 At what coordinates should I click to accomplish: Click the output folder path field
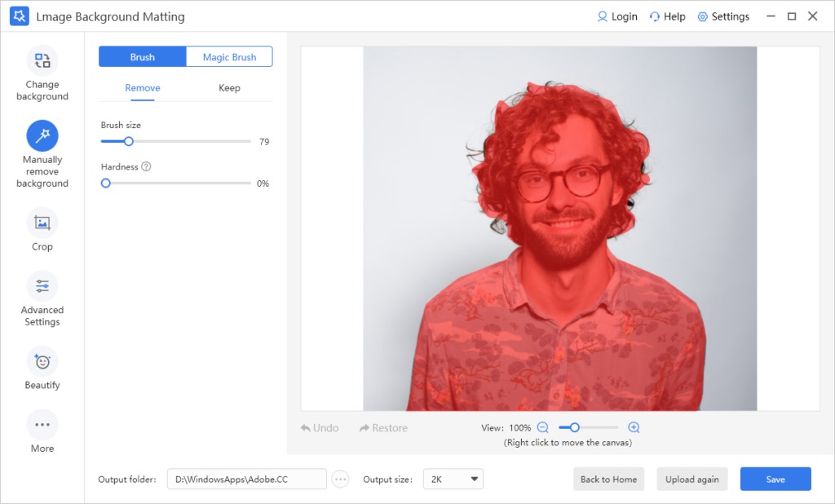point(246,479)
